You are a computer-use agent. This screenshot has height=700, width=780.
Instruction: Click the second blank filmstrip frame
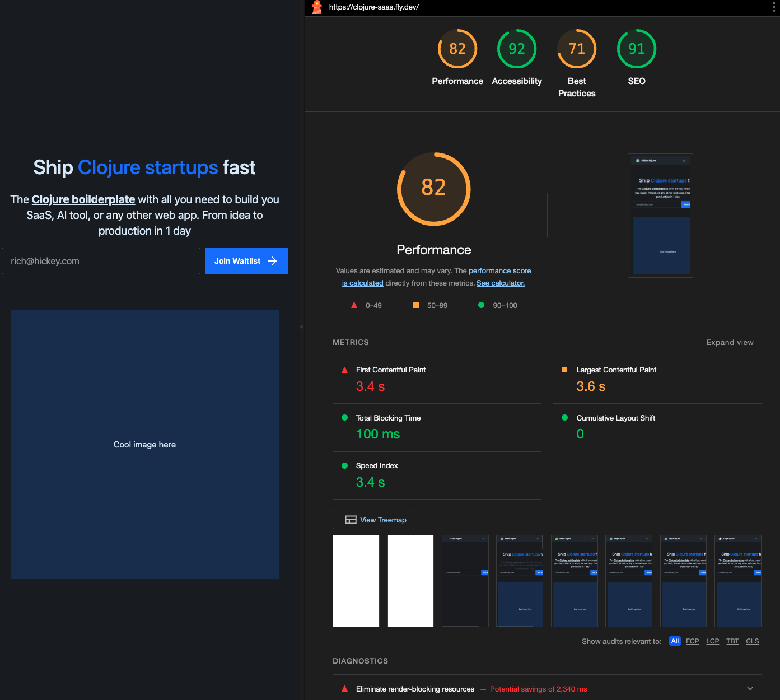point(410,581)
